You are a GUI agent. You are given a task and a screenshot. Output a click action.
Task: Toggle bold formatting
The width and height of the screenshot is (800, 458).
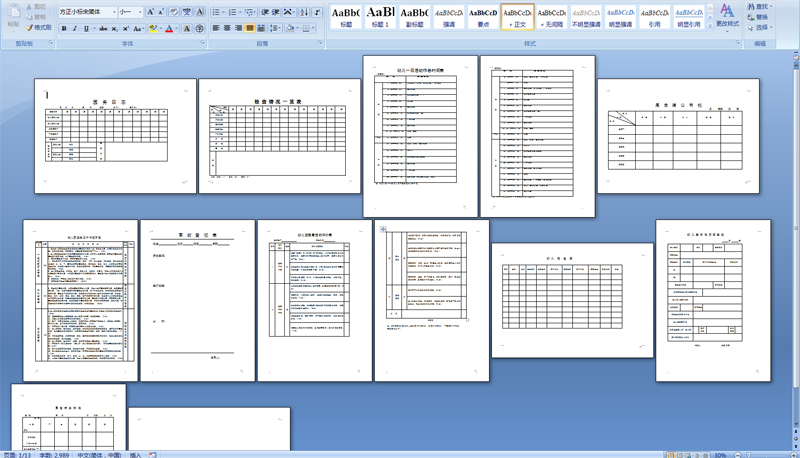(x=64, y=29)
